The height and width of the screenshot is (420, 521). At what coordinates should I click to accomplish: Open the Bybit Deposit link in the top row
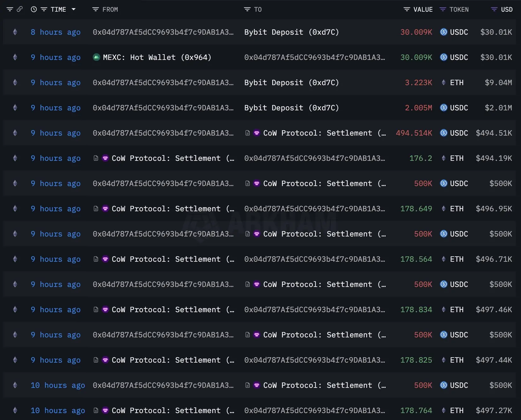(x=291, y=32)
